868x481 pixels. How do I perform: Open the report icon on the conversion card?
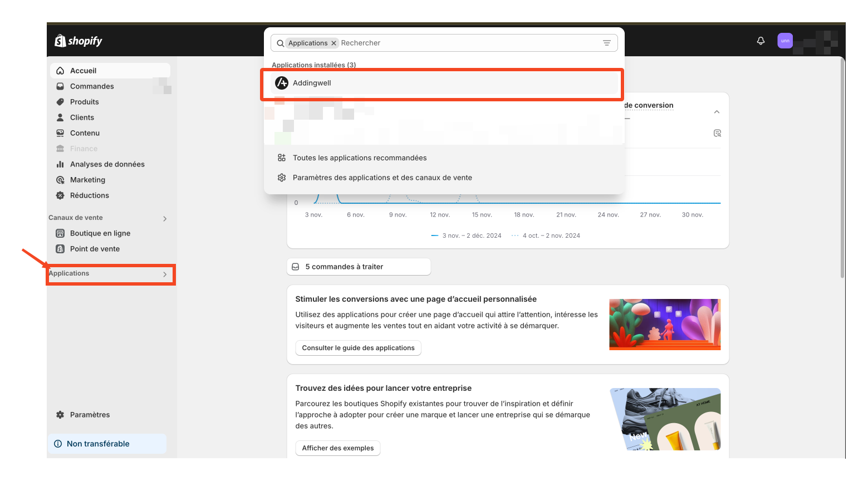click(717, 133)
